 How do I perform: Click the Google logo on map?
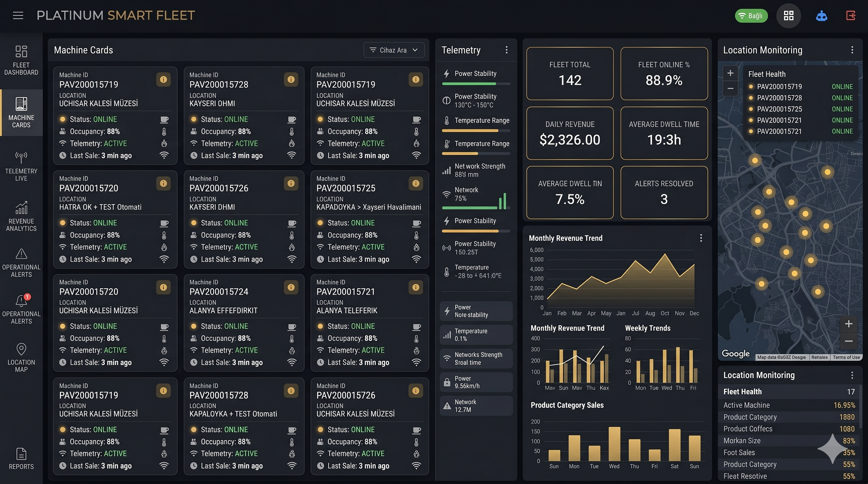pos(736,354)
